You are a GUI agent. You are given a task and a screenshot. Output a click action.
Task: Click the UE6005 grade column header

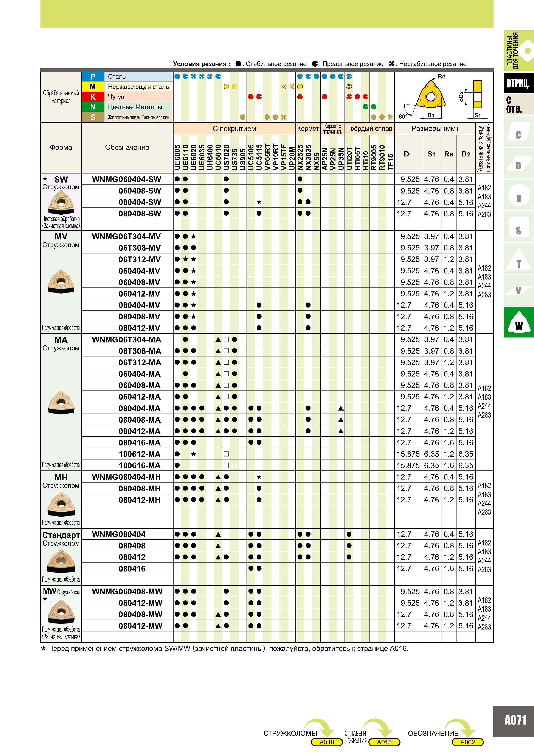coord(177,158)
